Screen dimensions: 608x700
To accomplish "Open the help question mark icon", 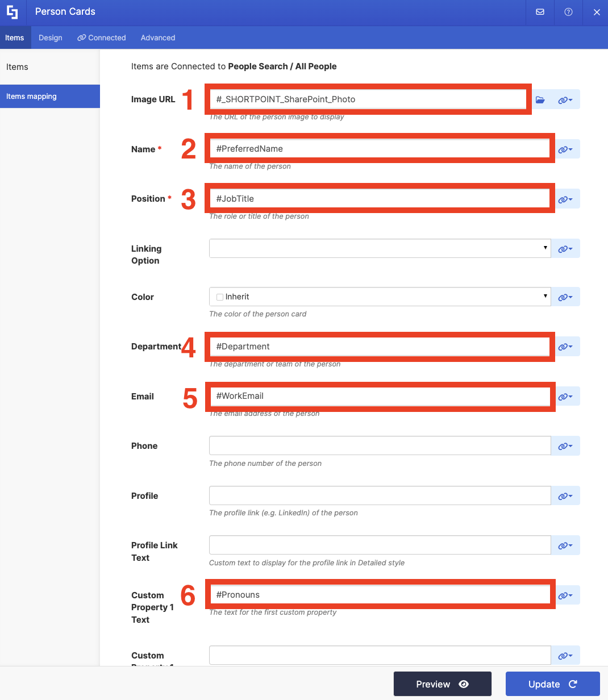I will point(568,12).
